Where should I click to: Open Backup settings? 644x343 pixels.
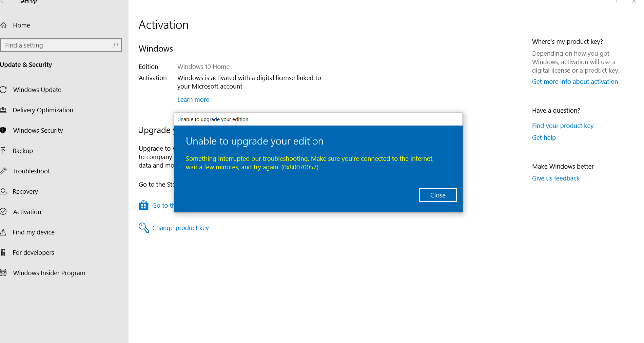(x=23, y=151)
